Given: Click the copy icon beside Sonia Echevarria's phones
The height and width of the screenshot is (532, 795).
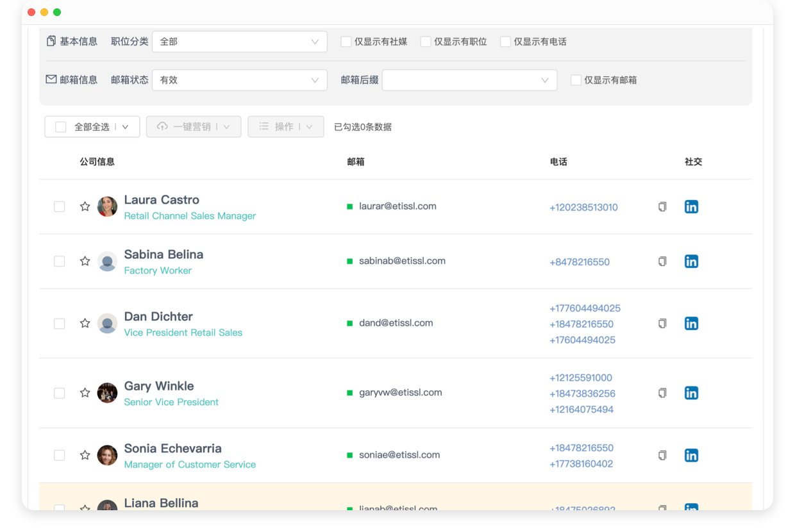Looking at the screenshot, I should coord(662,455).
